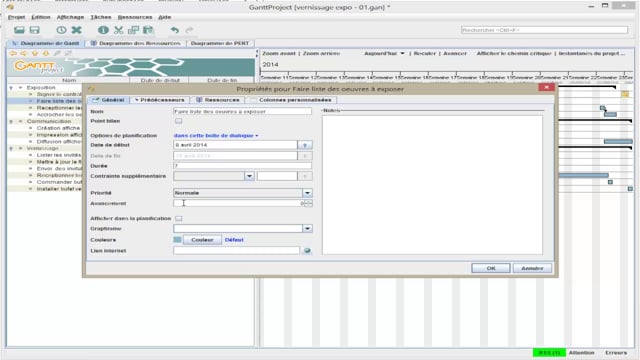This screenshot has height=360, width=640.
Task: Select the Général tab in dialog
Action: pyautogui.click(x=108, y=100)
